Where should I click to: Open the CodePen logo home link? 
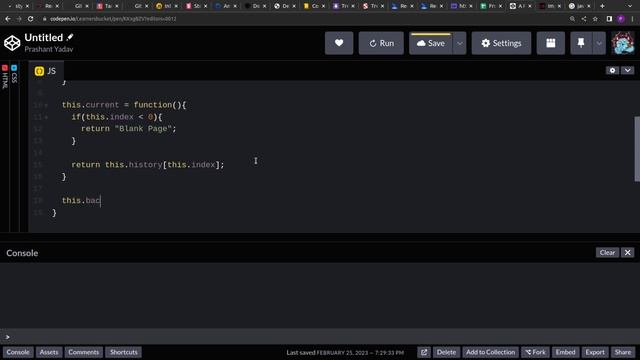coord(12,43)
